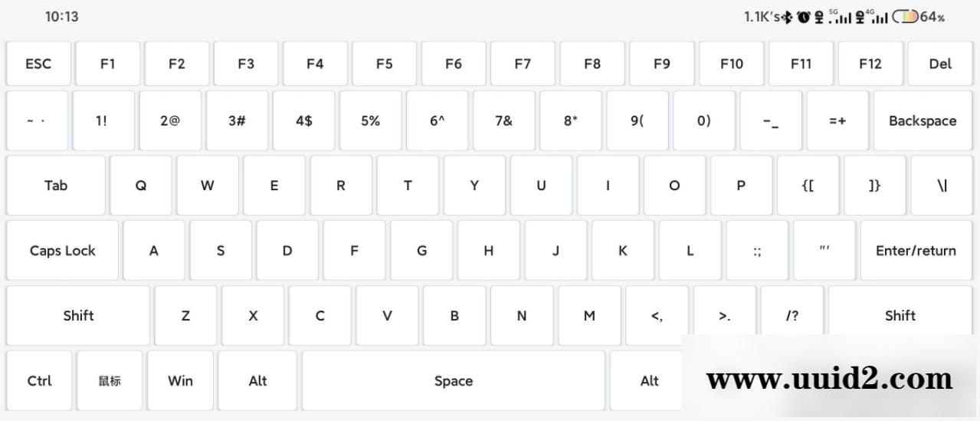Tap the letter Q key
The height and width of the screenshot is (421, 980).
[141, 186]
